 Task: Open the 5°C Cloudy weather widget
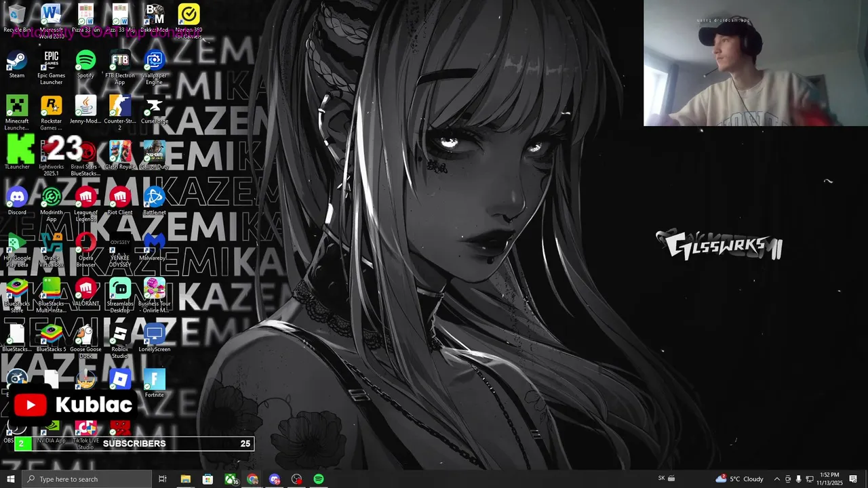click(740, 479)
